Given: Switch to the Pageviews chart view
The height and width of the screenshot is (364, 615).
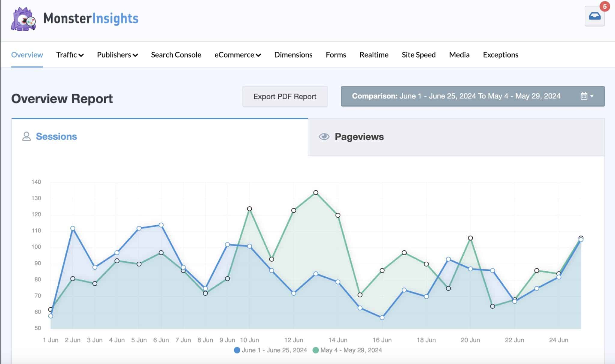Looking at the screenshot, I should click(x=359, y=137).
